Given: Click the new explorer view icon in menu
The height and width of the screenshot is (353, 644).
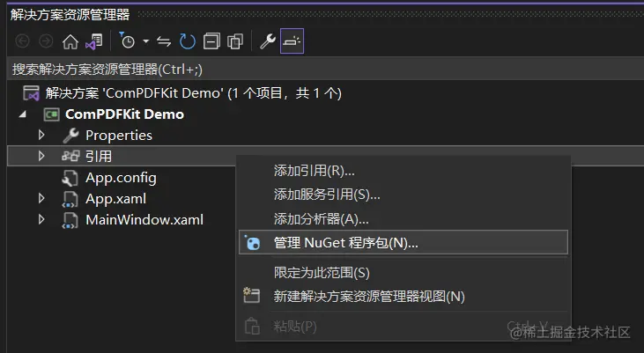Looking at the screenshot, I should point(252,296).
